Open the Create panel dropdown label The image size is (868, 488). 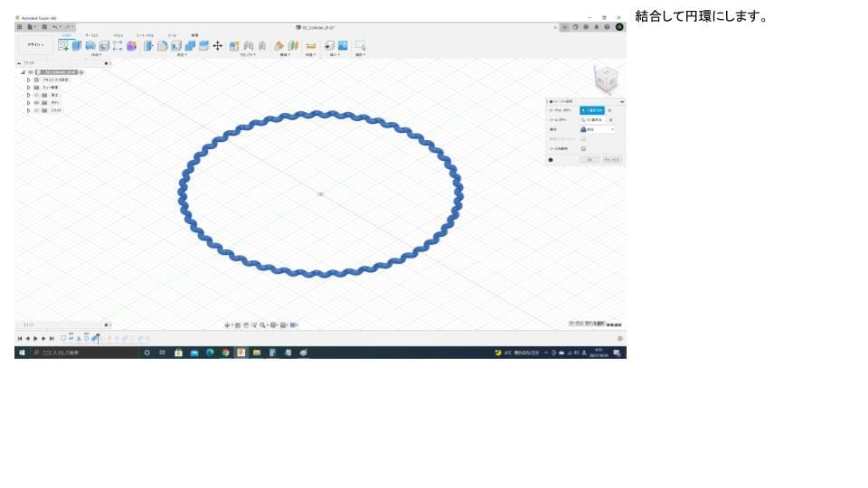97,55
